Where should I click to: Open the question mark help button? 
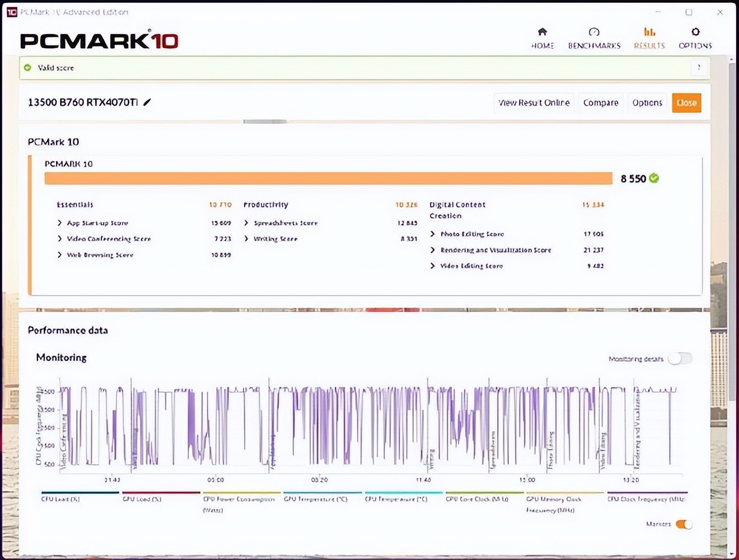(698, 68)
